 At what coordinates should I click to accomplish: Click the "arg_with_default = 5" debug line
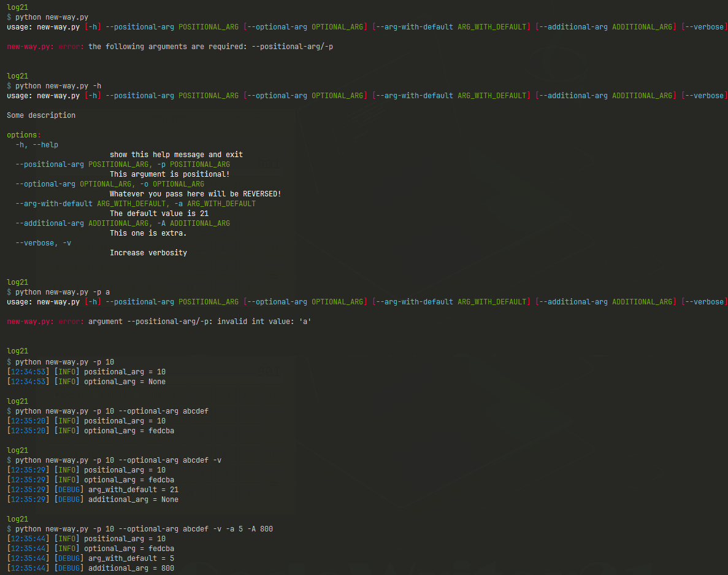click(129, 558)
